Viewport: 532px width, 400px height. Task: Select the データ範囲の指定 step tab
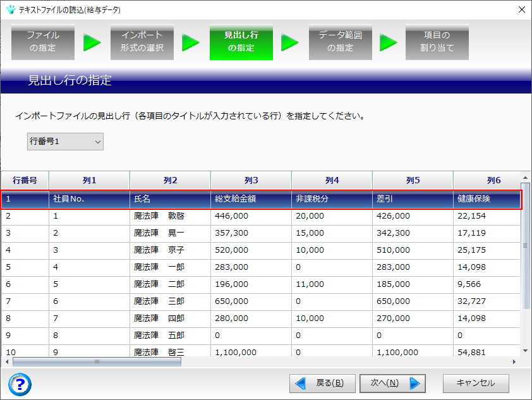point(340,42)
